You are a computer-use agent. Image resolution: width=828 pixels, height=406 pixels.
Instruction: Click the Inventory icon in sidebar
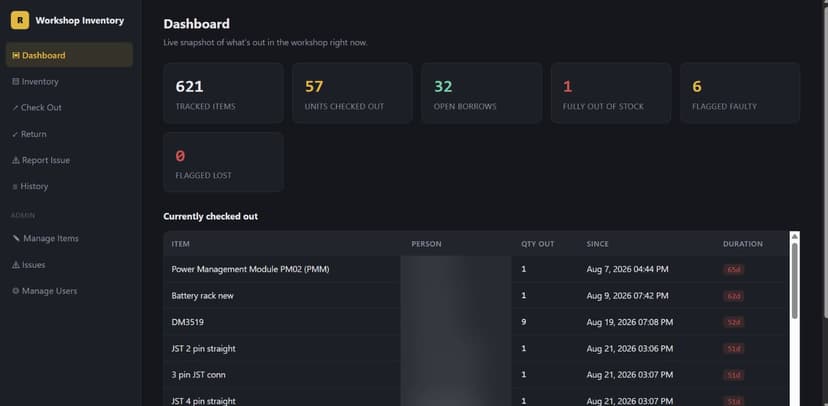pos(15,81)
